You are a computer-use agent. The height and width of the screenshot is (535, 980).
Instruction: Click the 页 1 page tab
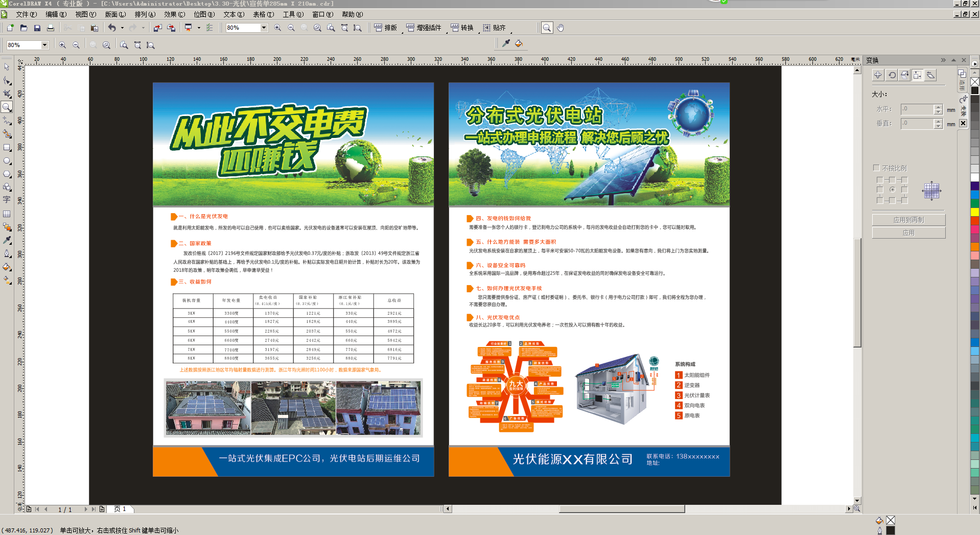(120, 509)
